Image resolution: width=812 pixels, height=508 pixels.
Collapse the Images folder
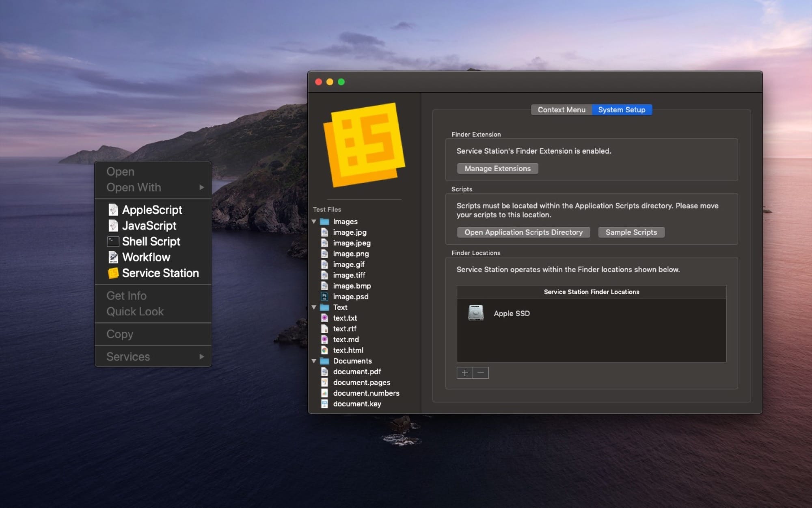tap(314, 221)
